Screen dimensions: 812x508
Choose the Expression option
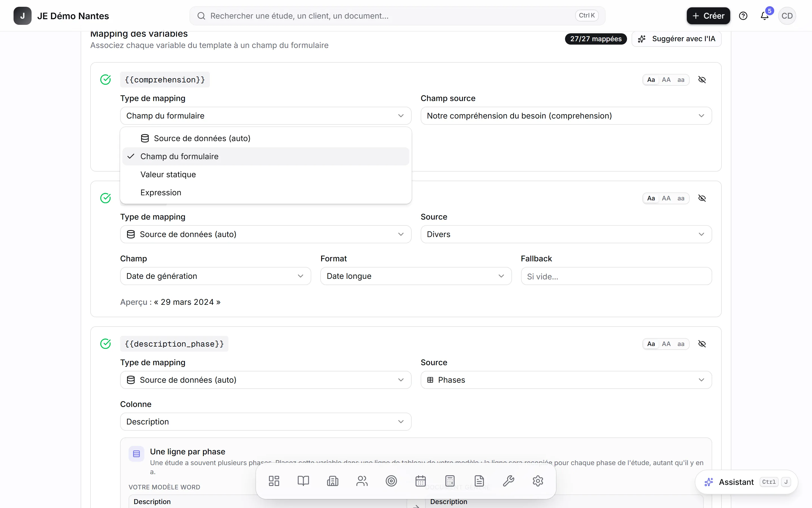tap(266, 192)
